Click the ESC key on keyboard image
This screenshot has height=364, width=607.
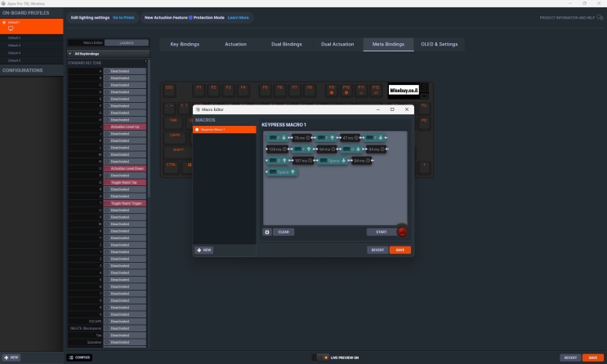coord(170,87)
